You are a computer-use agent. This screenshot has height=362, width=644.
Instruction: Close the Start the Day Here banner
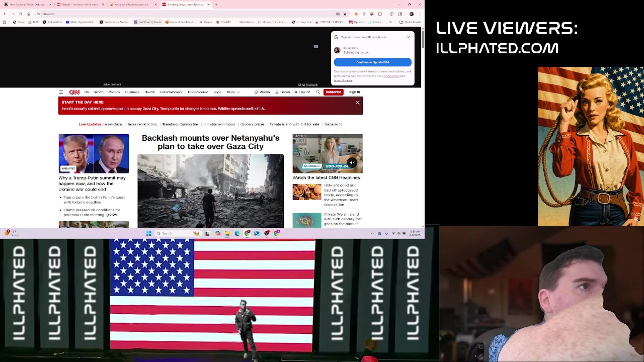click(357, 103)
